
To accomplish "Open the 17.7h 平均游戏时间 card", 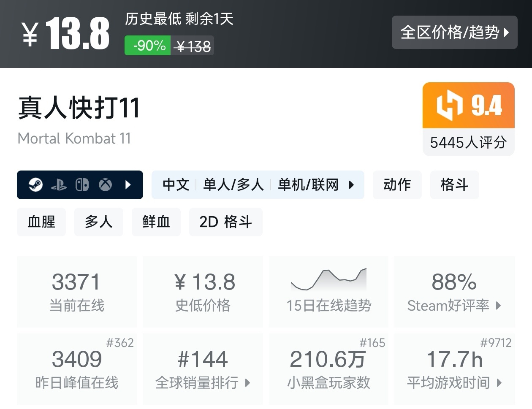I will [454, 369].
